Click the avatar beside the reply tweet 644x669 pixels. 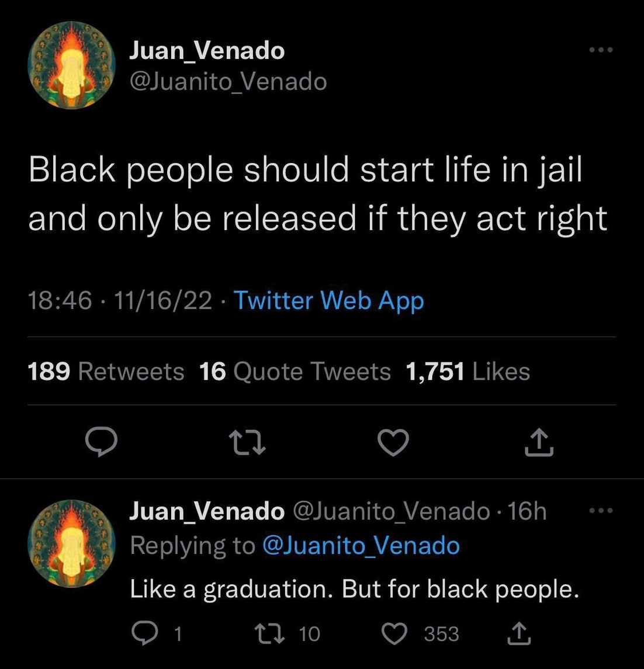72,543
